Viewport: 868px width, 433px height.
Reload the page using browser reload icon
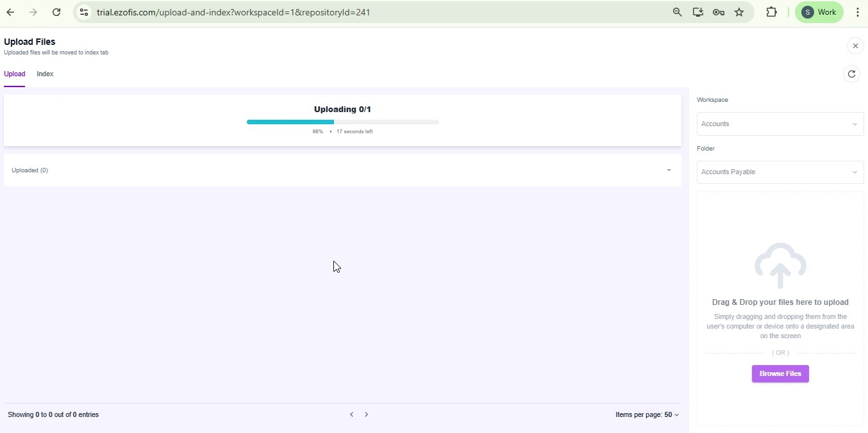56,12
